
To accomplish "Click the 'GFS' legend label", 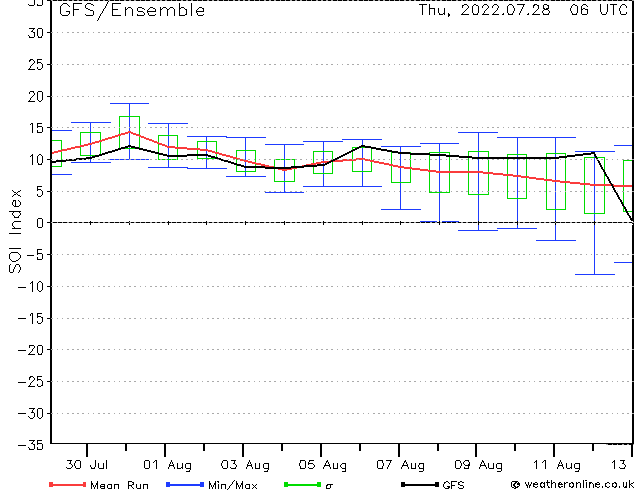I will (x=453, y=485).
